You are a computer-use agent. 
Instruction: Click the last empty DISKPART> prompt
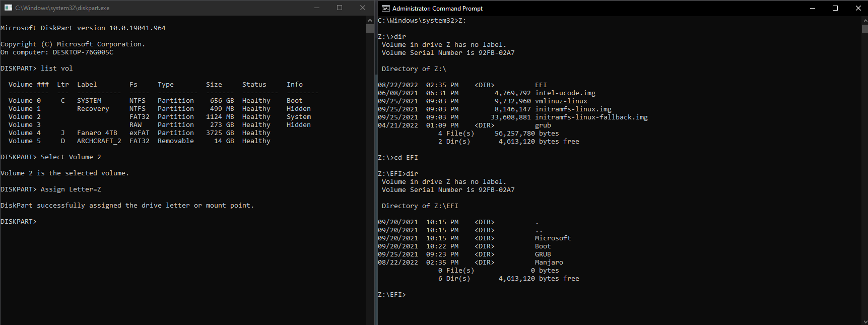19,222
